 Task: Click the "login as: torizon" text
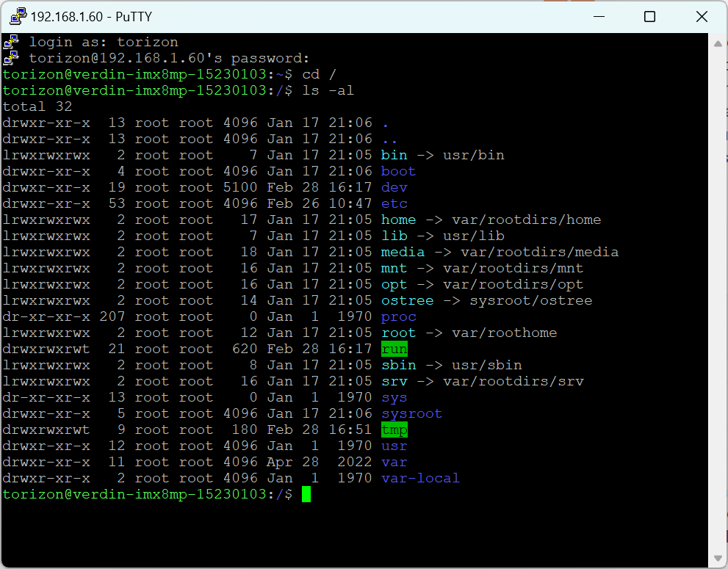(x=104, y=43)
